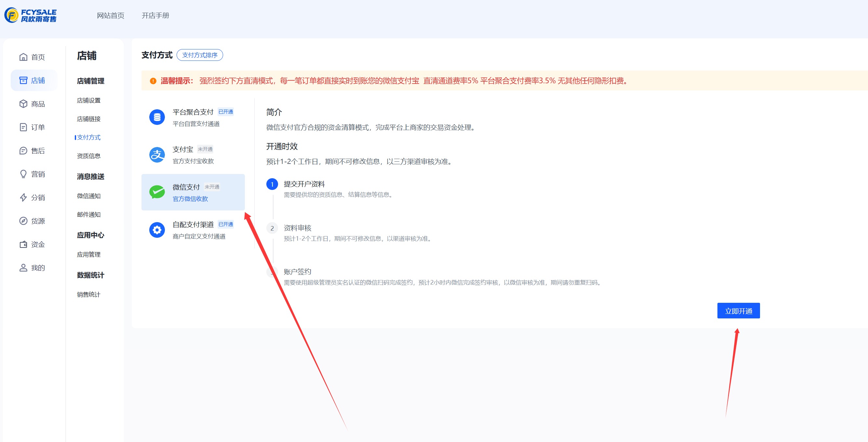Click the 数据统计 group heading

[x=91, y=275]
